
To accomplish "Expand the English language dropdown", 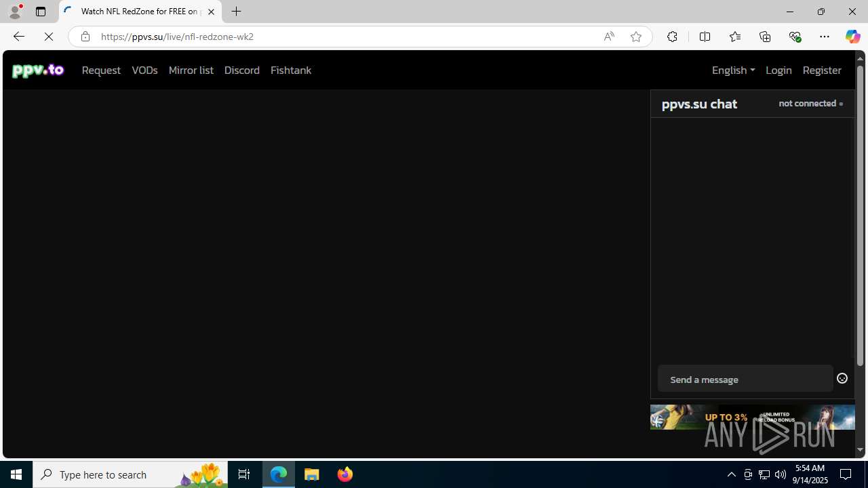I will tap(733, 70).
